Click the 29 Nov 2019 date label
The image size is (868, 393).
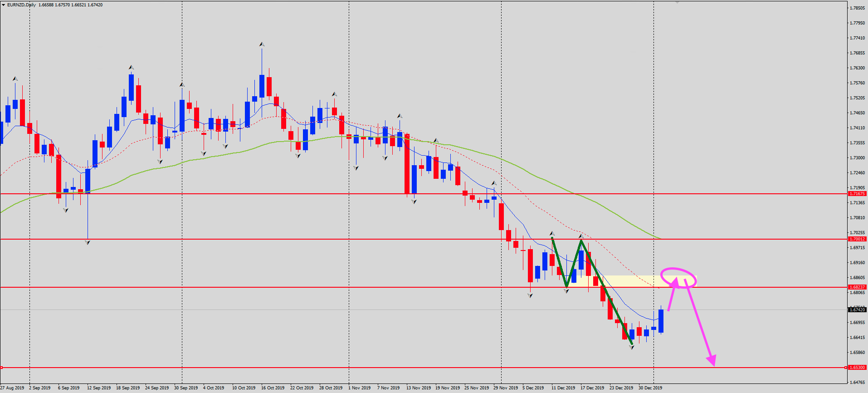coord(506,388)
